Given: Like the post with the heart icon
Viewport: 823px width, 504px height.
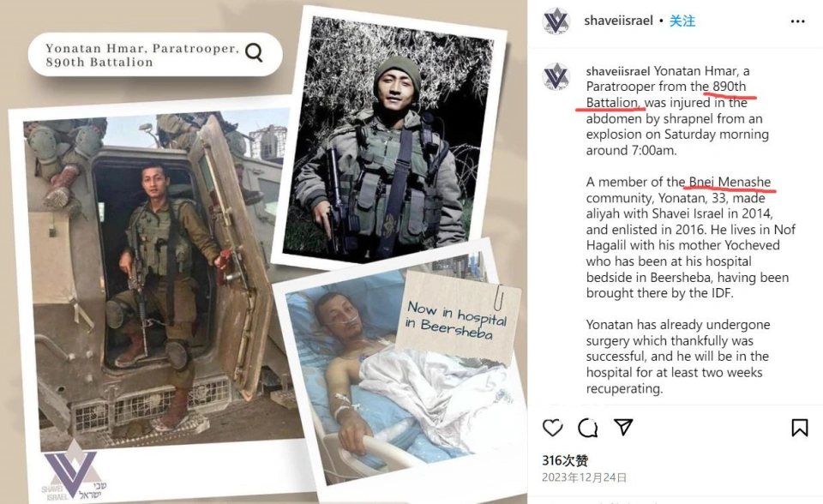Looking at the screenshot, I should (x=552, y=428).
